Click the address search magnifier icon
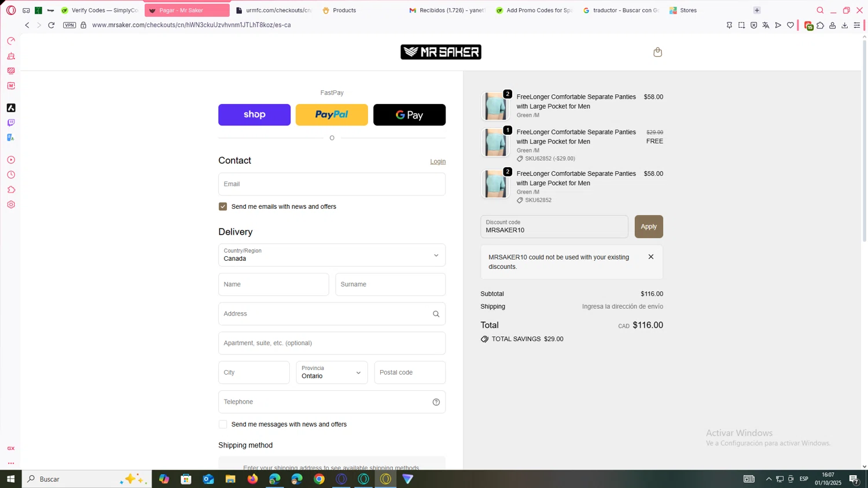 coord(436,314)
